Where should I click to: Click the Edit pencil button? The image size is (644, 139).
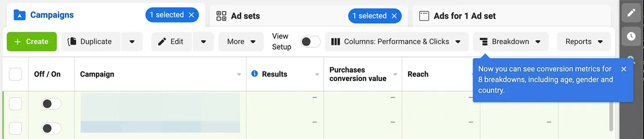click(171, 42)
